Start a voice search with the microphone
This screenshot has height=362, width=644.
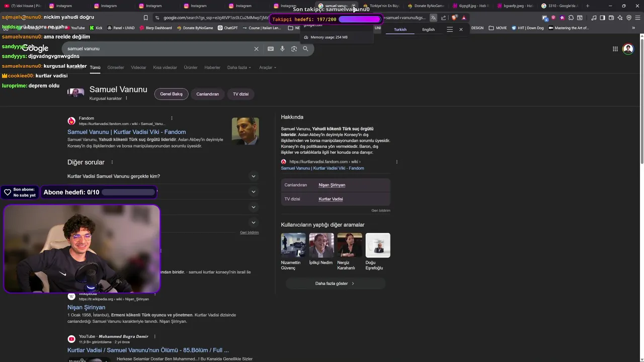(x=282, y=49)
